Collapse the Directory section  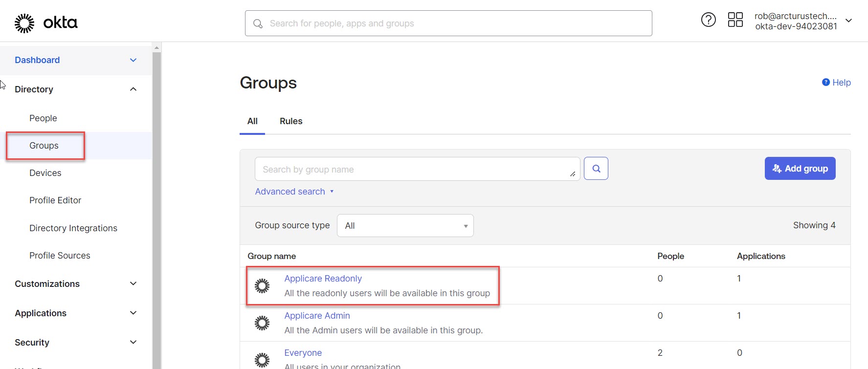coord(133,89)
